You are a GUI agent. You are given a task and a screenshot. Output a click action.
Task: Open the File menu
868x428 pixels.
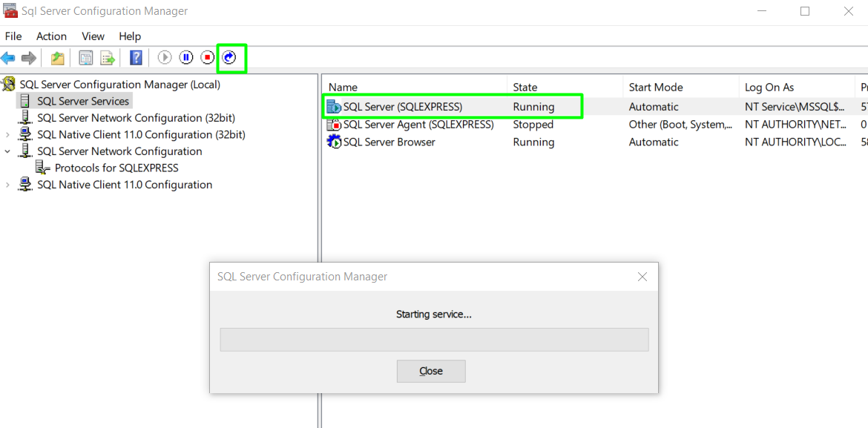tap(13, 36)
